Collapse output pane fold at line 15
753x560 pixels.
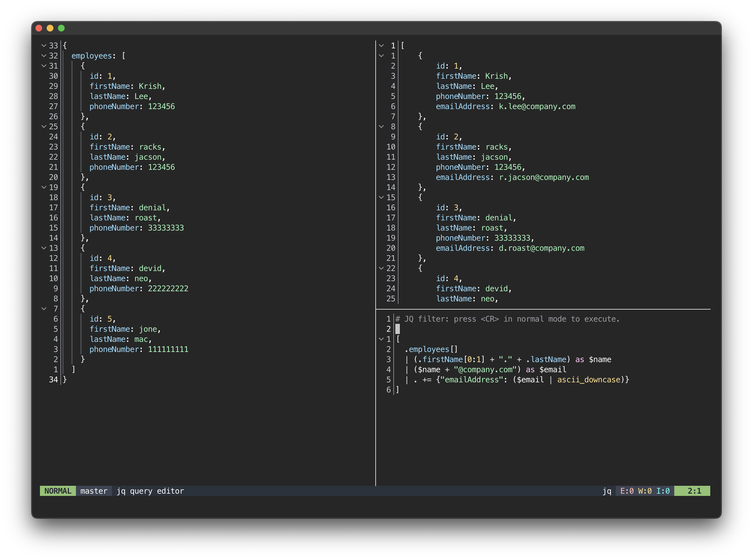tap(381, 197)
